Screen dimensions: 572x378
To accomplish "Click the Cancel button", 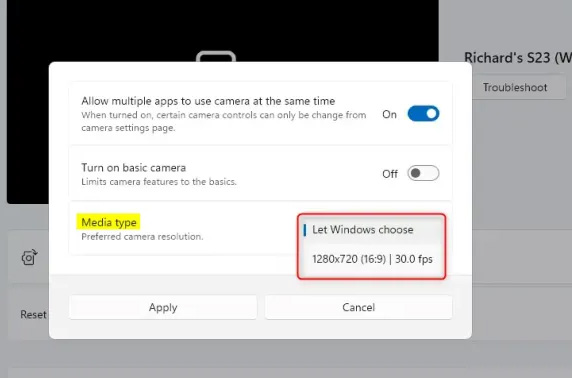I will [358, 308].
